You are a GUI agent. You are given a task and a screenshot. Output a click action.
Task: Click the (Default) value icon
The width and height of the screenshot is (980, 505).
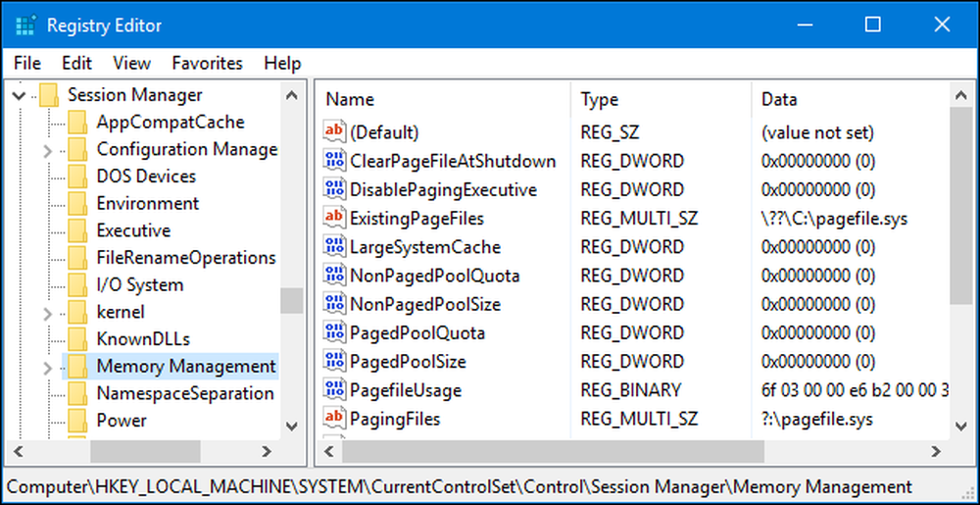pos(334,131)
